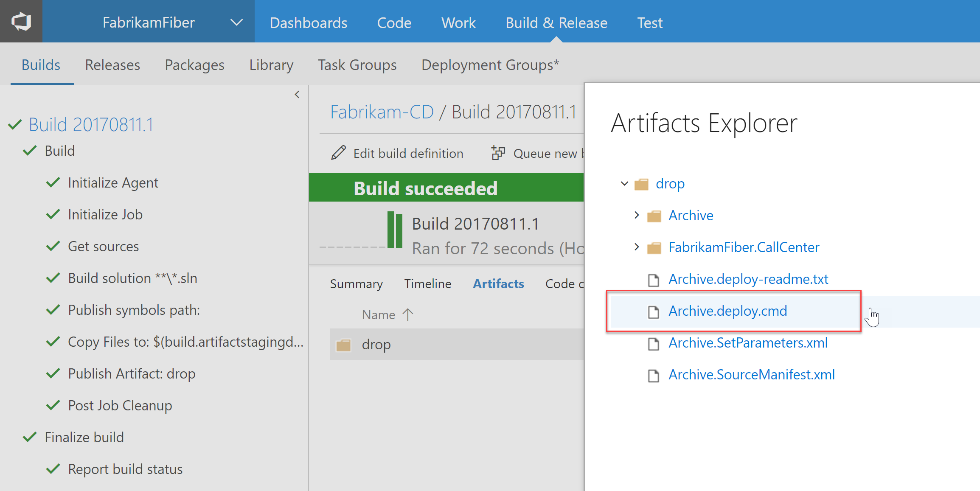The height and width of the screenshot is (491, 980).
Task: Click the drop folder icon in Artifacts Explorer
Action: click(x=641, y=184)
